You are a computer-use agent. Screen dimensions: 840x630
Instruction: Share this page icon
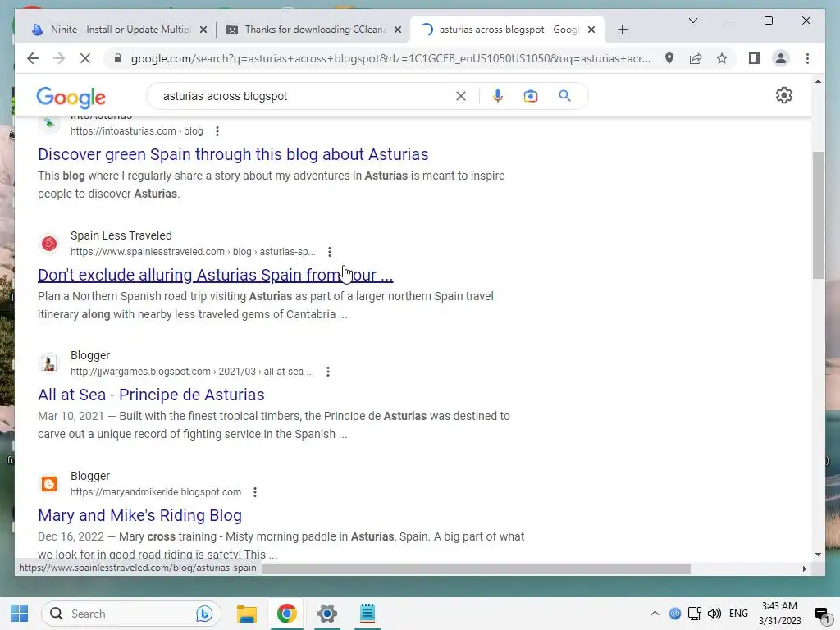pos(696,58)
